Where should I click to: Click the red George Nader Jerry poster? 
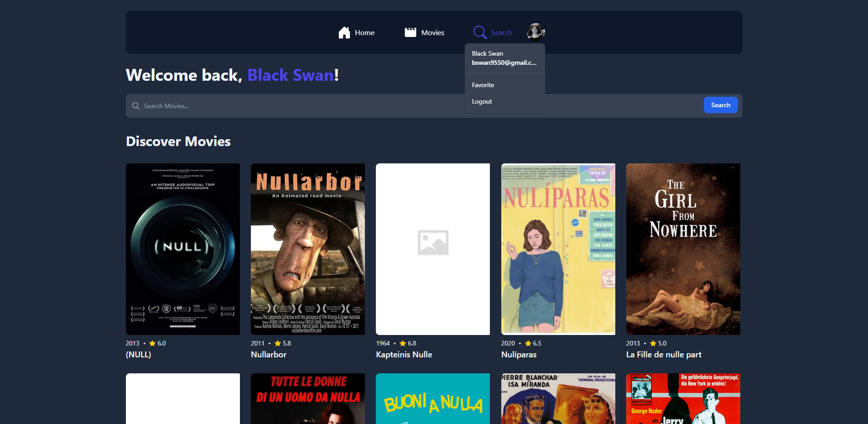[683, 399]
